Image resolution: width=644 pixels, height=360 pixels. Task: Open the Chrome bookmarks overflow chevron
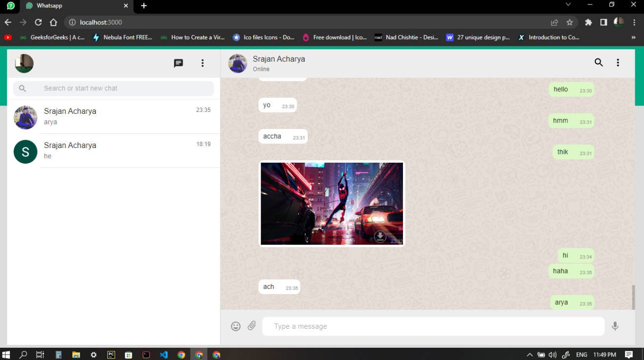[633, 37]
